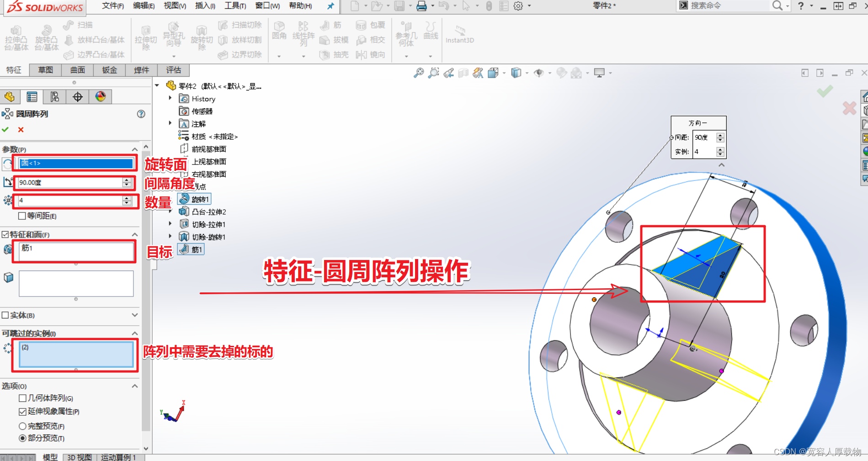
Task: Toggle the 实体 bodies checkbox
Action: (x=5, y=315)
